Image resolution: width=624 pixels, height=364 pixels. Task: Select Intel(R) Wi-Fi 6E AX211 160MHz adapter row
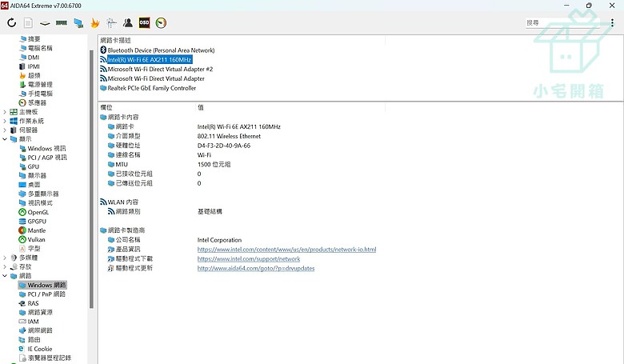click(146, 60)
